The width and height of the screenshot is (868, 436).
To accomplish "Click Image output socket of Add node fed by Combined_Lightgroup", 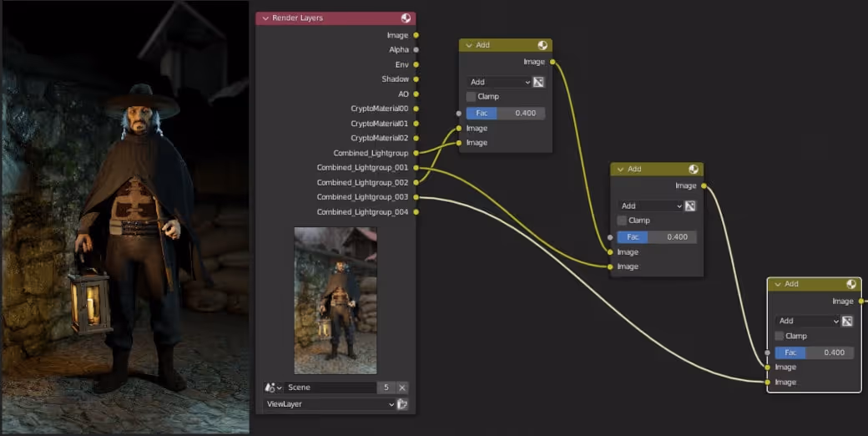I will tap(553, 62).
